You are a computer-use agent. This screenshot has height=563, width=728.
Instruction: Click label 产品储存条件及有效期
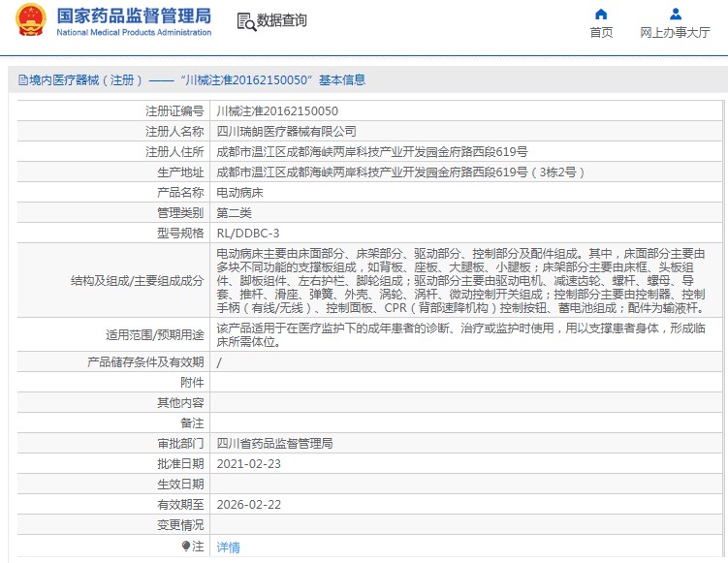[x=145, y=362]
